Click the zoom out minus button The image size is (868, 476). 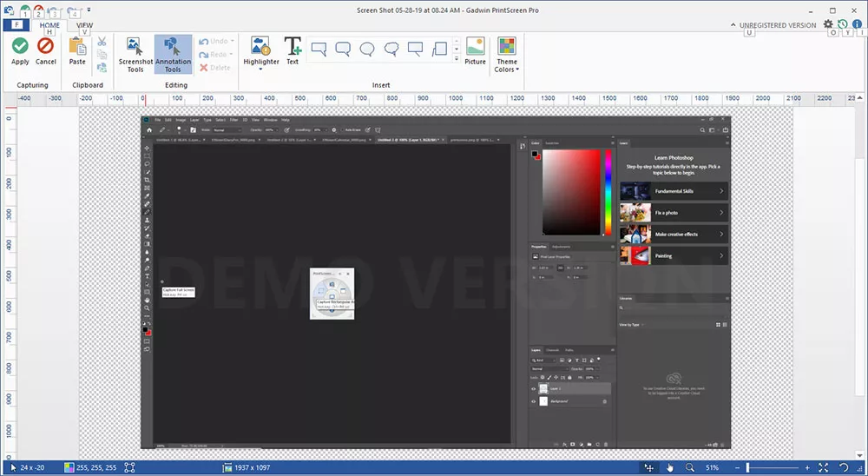(x=739, y=467)
